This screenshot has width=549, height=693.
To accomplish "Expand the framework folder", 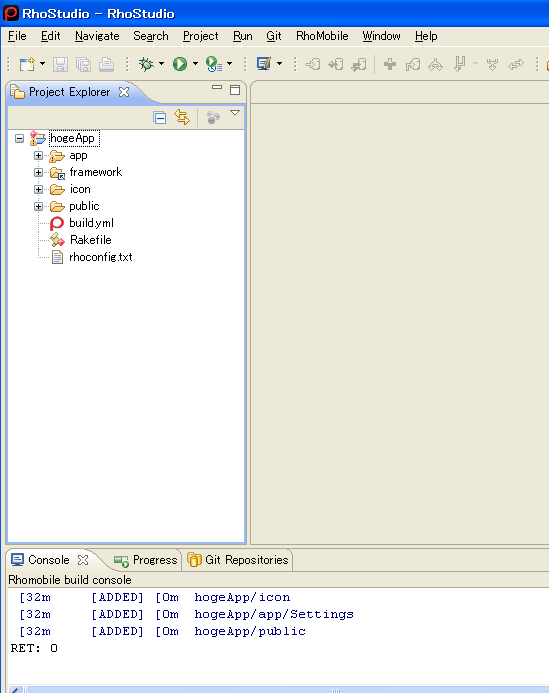I will click(38, 172).
